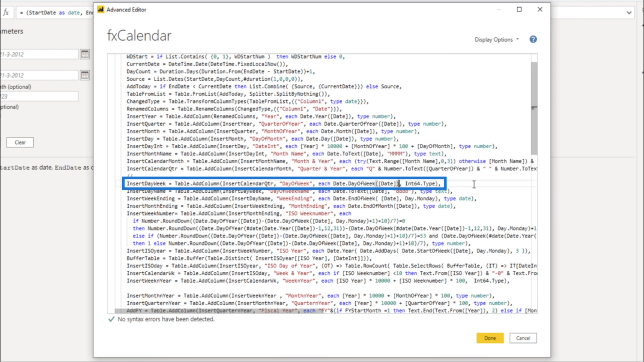644x362 pixels.
Task: Click the optional month number input field
Action: click(38, 96)
